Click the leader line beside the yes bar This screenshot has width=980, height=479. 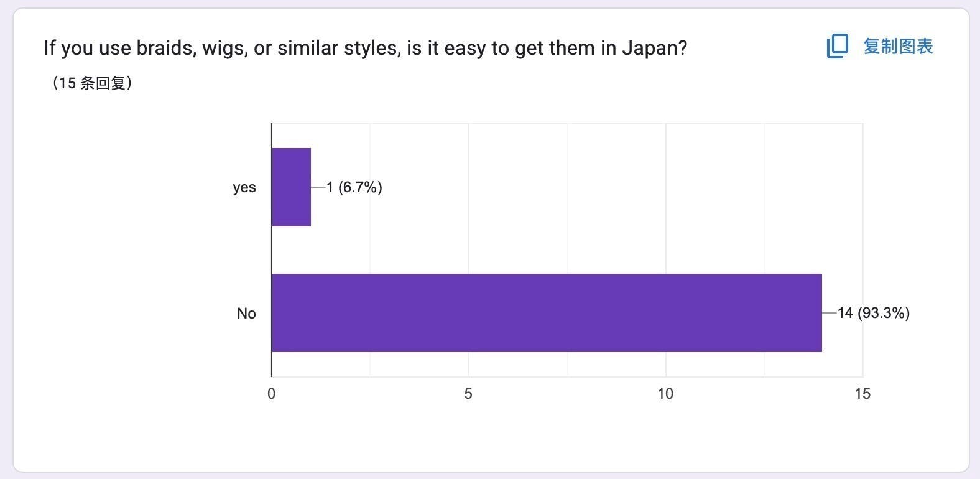pyautogui.click(x=318, y=187)
